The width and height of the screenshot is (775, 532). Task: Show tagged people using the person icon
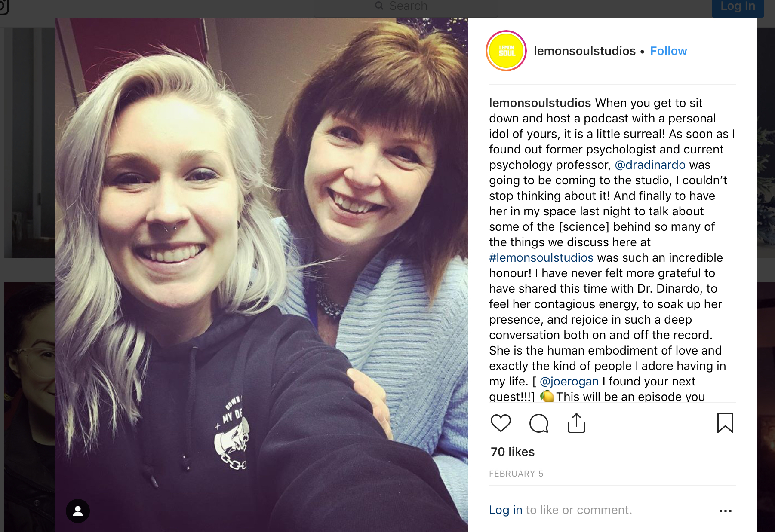[78, 511]
